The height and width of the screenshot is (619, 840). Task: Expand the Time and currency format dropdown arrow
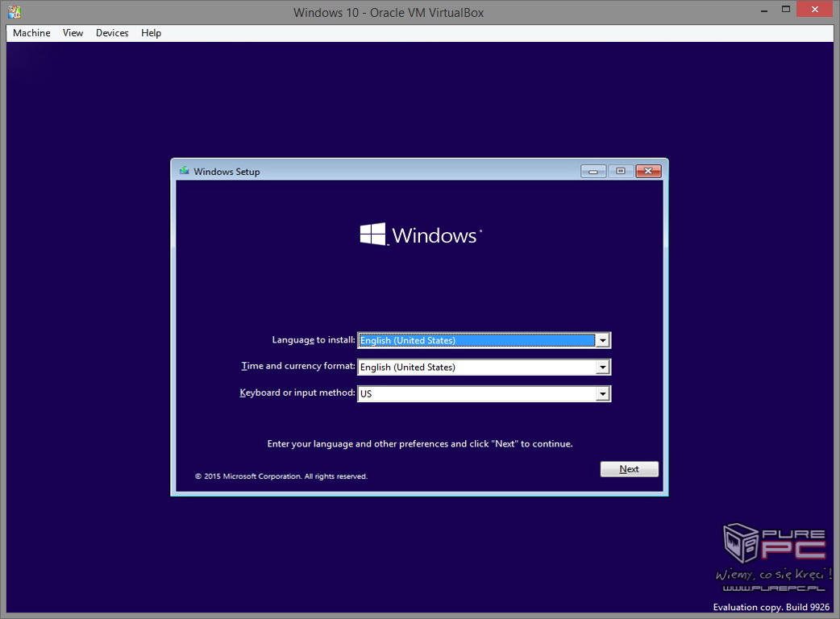tap(603, 368)
